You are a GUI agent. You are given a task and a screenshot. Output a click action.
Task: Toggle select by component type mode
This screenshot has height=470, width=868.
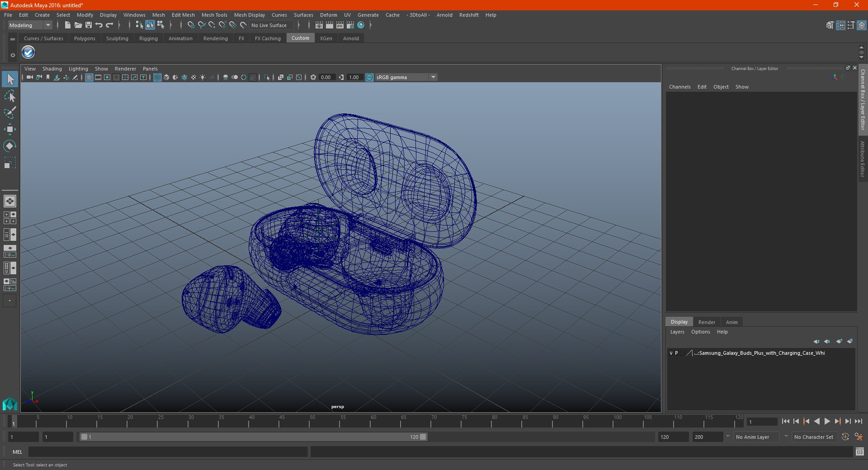click(160, 25)
